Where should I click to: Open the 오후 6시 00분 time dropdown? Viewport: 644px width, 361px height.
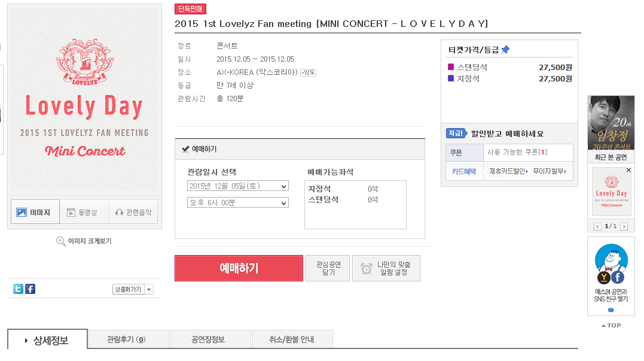237,202
